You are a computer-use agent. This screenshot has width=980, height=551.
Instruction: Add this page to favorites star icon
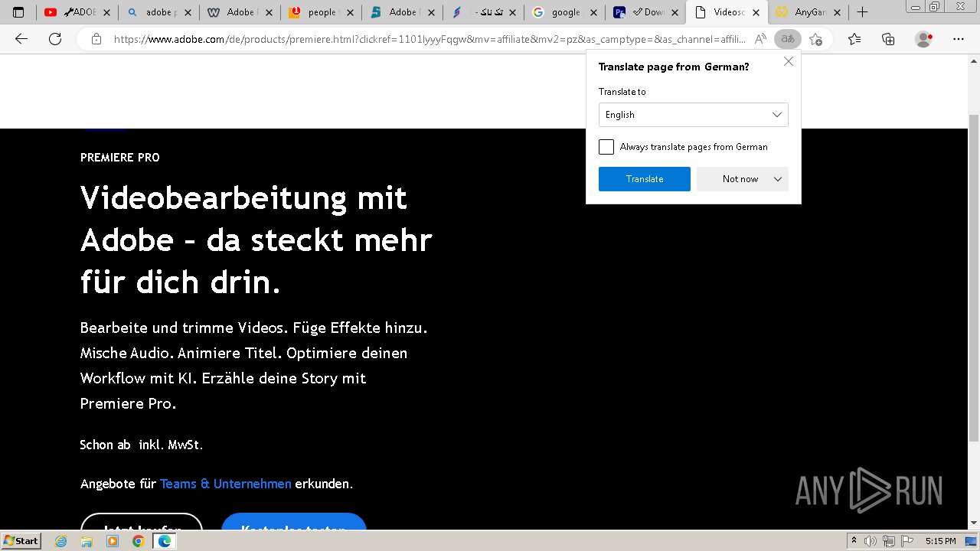815,39
